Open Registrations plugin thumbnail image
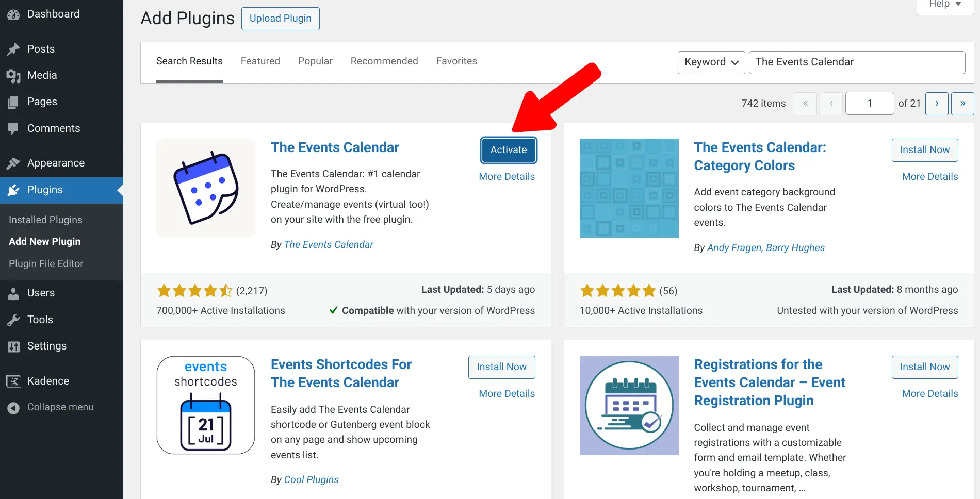 click(x=629, y=405)
